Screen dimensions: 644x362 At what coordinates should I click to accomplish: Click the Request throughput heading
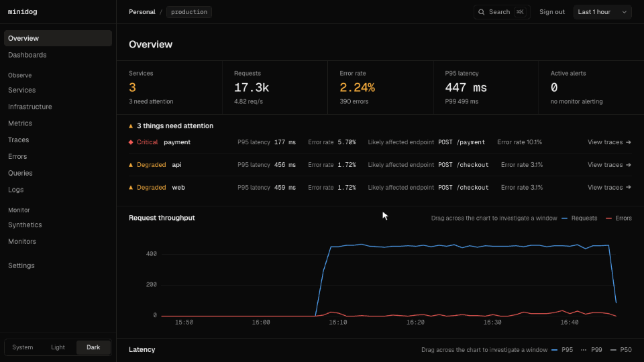coord(162,218)
